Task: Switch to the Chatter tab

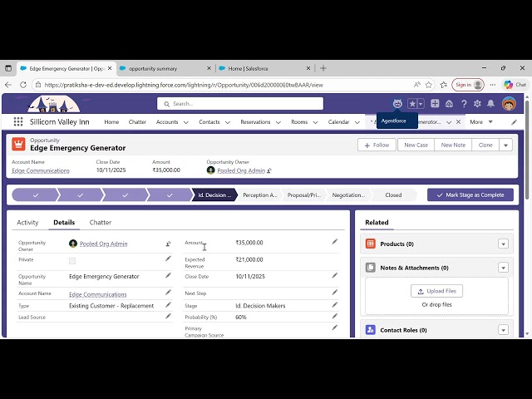Action: coord(101,223)
